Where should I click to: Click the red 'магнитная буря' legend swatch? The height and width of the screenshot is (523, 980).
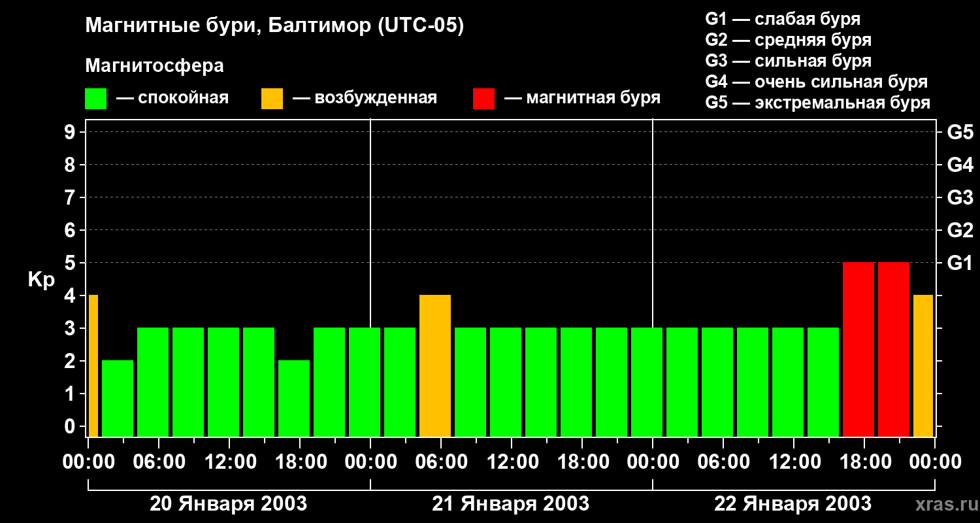point(483,99)
